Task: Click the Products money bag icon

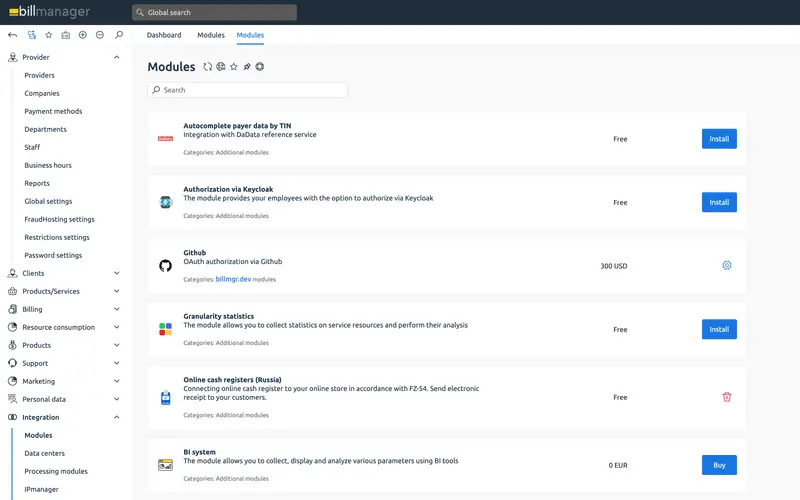Action: [x=13, y=345]
